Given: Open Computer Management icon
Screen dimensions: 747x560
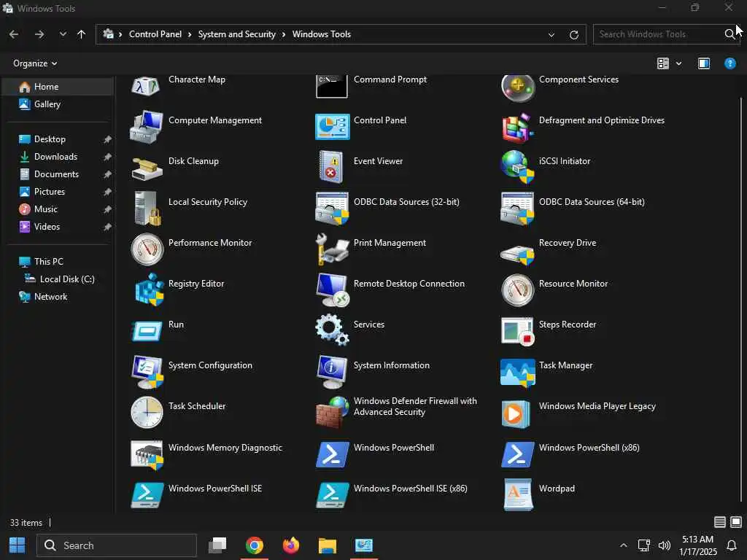Looking at the screenshot, I should (147, 127).
